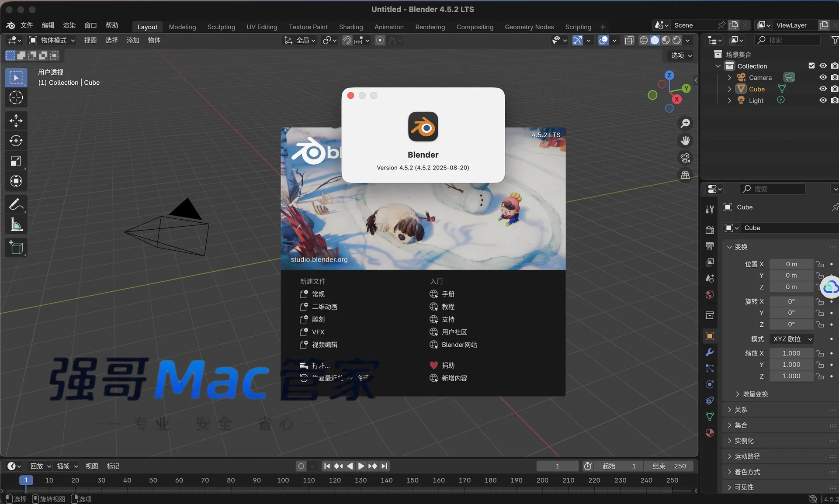
Task: Open the Render properties tab
Action: pyautogui.click(x=710, y=230)
